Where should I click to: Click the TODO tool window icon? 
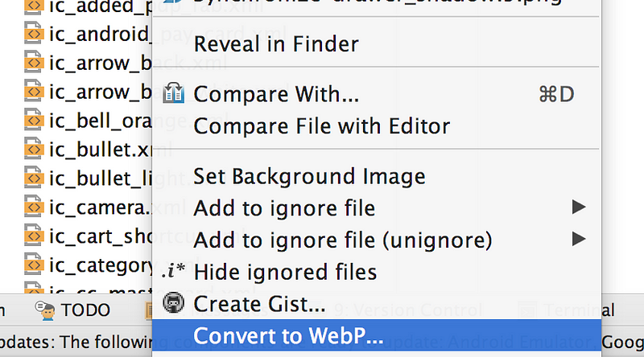pyautogui.click(x=45, y=310)
